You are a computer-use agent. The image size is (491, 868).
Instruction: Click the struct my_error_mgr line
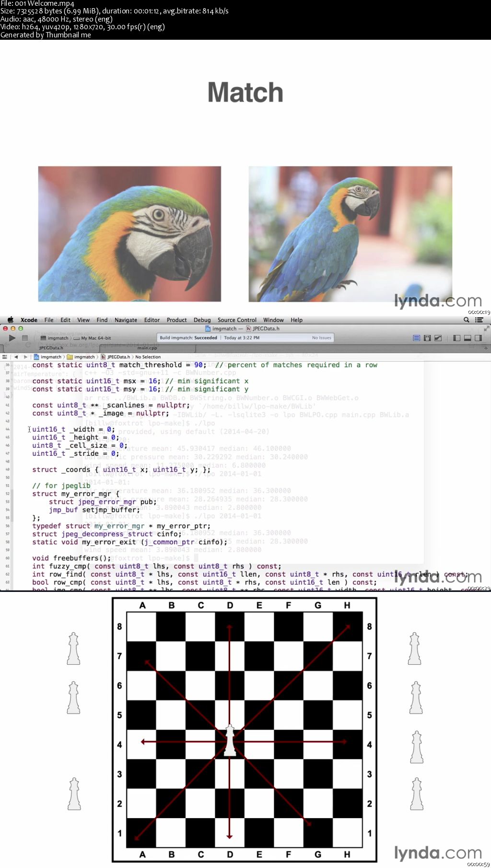click(x=76, y=494)
